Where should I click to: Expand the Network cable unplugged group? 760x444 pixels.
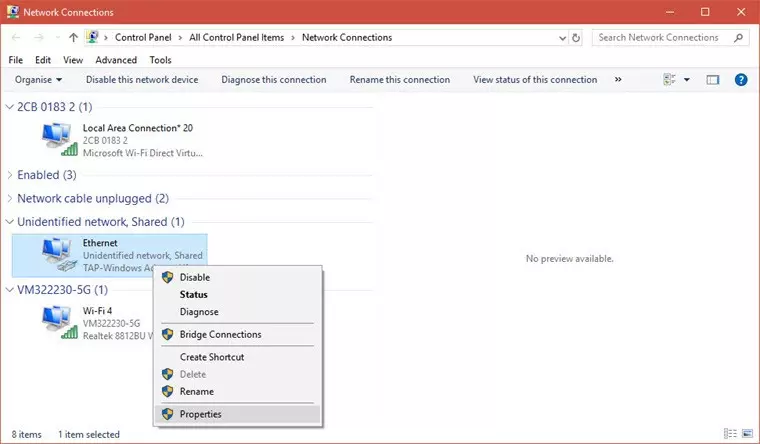click(11, 198)
